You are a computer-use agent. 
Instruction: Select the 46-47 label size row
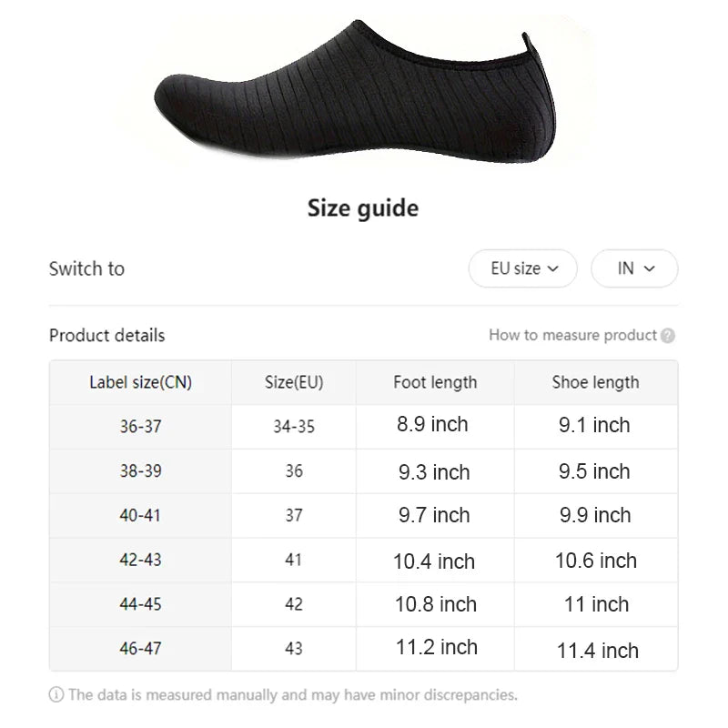click(140, 649)
